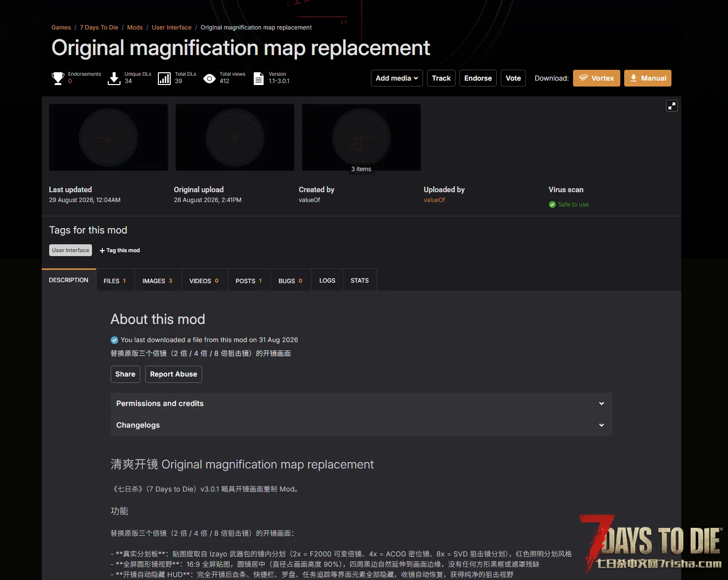The image size is (728, 580).
Task: Open the Videos tab
Action: [x=204, y=281]
